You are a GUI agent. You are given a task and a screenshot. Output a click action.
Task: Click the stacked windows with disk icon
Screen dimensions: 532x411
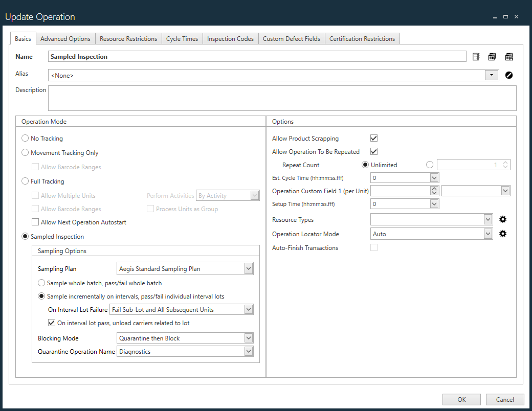pos(509,57)
